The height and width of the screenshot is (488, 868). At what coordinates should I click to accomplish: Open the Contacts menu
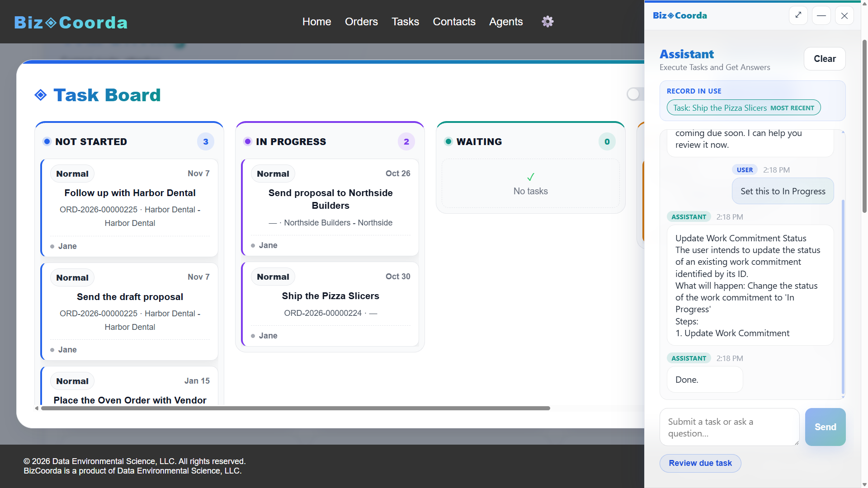click(454, 21)
